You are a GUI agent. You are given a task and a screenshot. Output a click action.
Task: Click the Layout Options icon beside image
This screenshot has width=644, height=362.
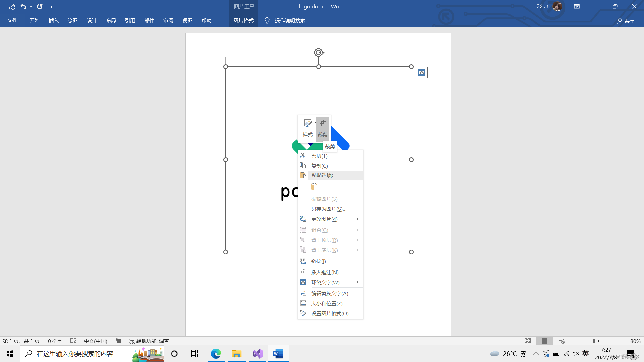(422, 72)
